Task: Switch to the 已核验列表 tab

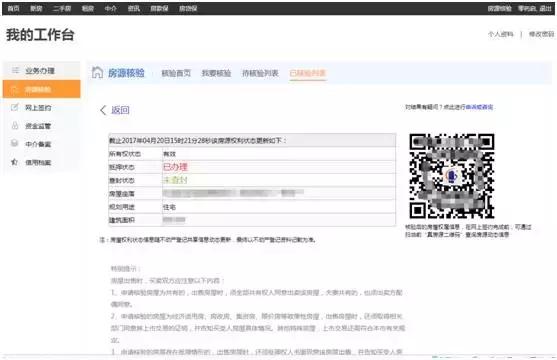Action: 308,73
